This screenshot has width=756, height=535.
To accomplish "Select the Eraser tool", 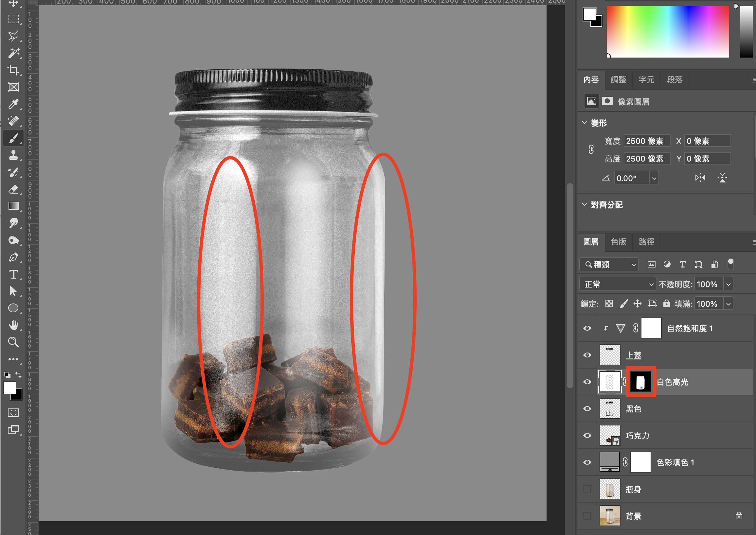I will pos(13,189).
